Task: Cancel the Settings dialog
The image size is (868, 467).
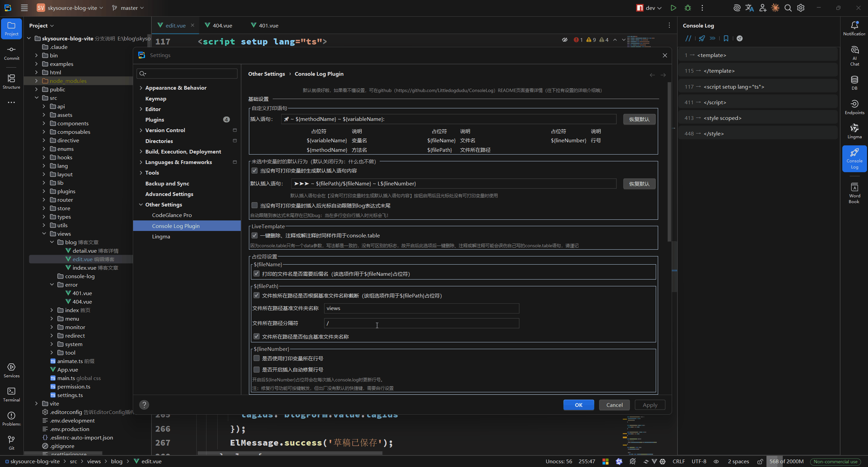Action: [x=614, y=405]
